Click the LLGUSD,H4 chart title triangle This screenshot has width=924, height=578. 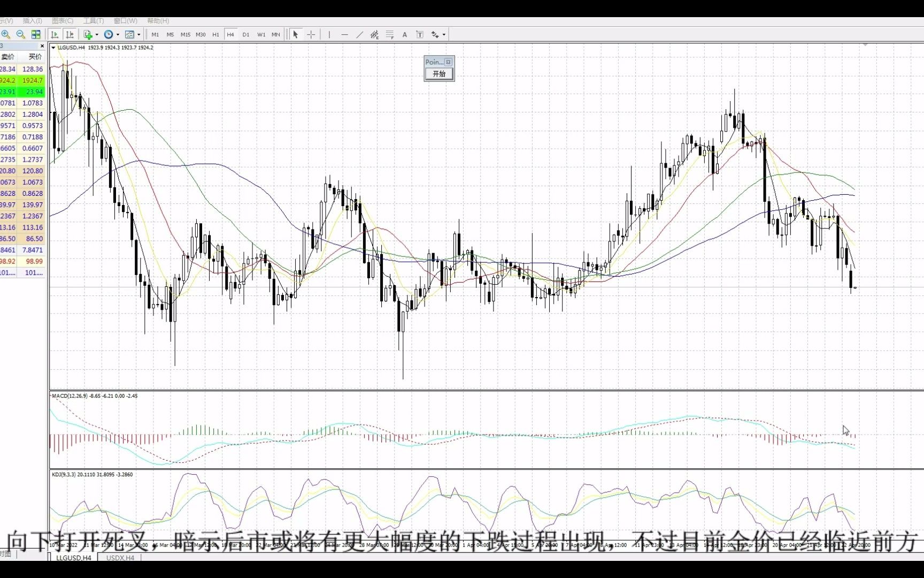tap(53, 48)
